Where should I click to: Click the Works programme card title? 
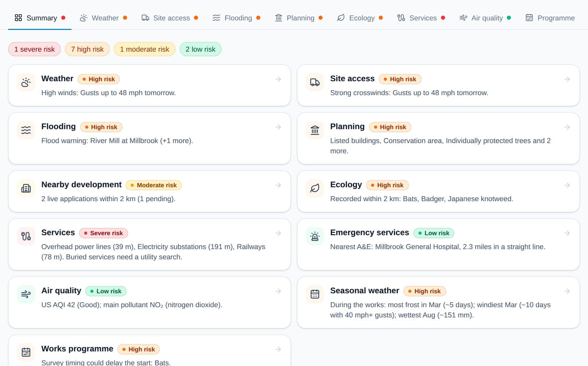click(x=77, y=349)
